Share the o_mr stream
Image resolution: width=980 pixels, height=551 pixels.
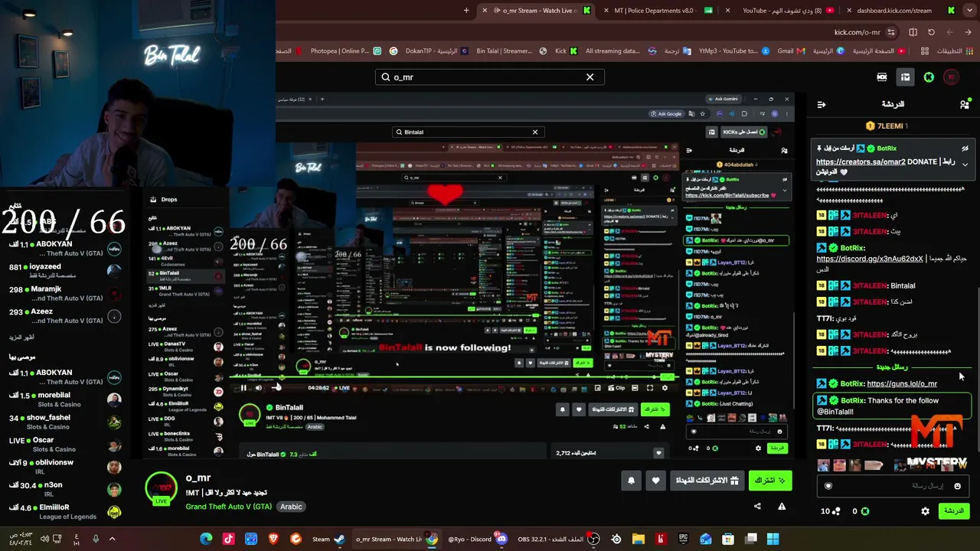point(757,506)
